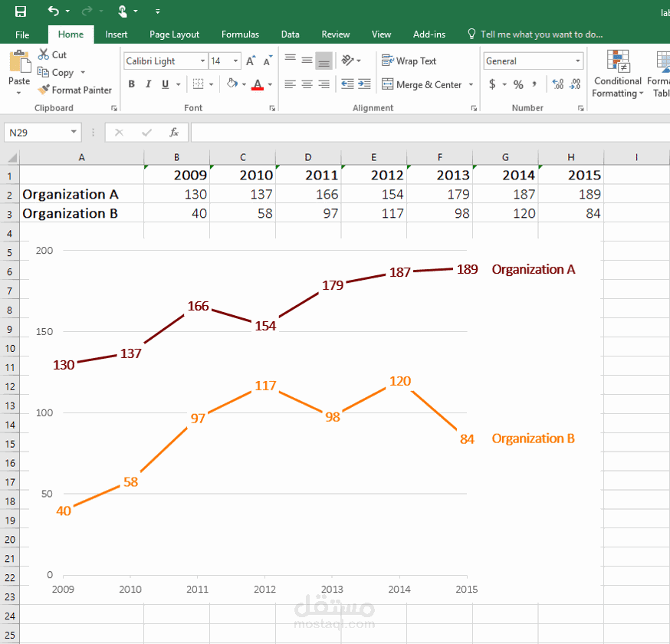Click the Align Left icon
Screen dimensions: 670x644
point(290,84)
